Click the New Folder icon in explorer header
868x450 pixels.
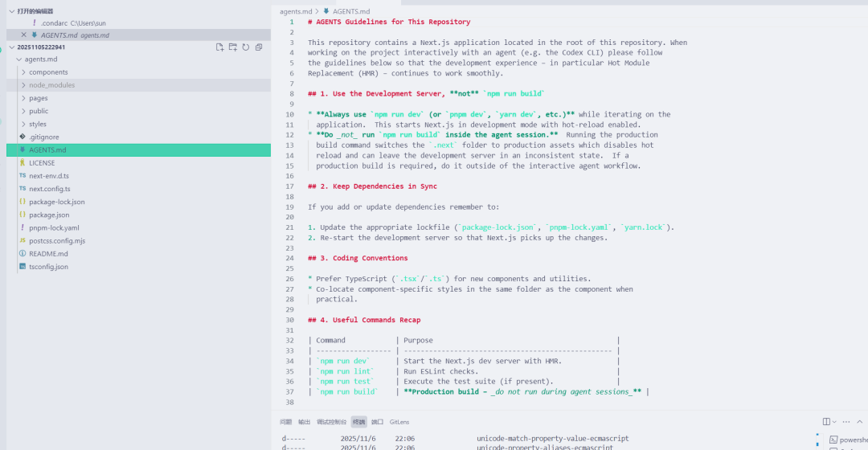(x=233, y=47)
